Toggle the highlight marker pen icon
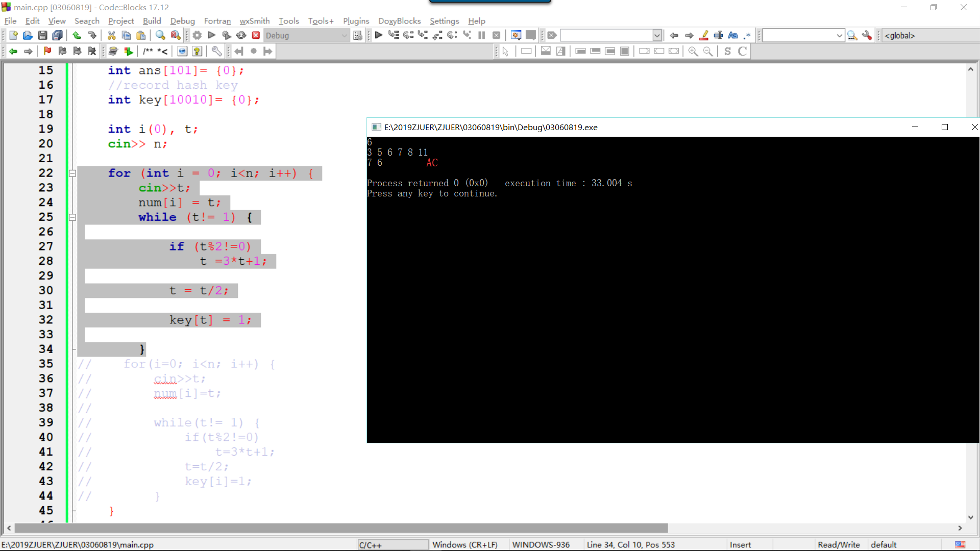This screenshot has height=551, width=980. (704, 35)
